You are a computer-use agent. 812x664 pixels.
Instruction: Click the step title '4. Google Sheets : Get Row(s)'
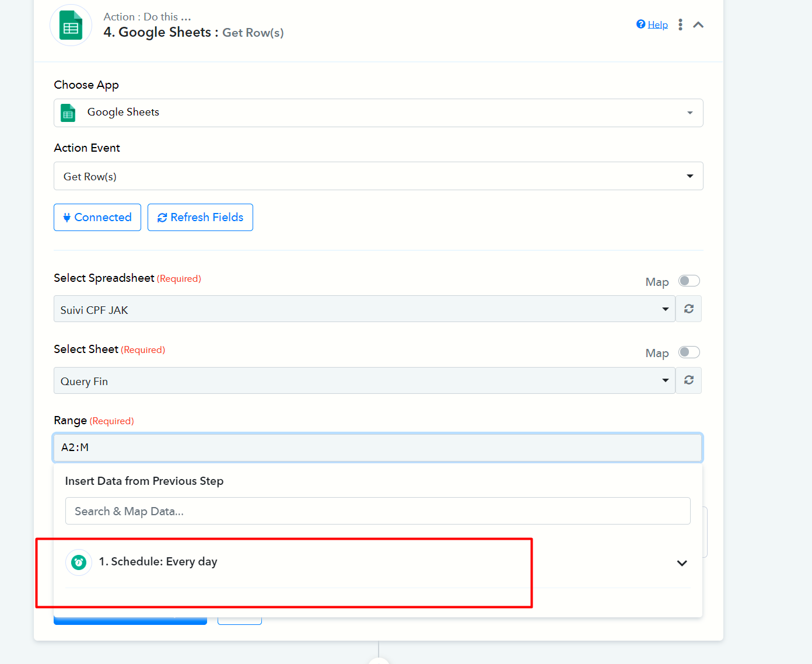(194, 33)
